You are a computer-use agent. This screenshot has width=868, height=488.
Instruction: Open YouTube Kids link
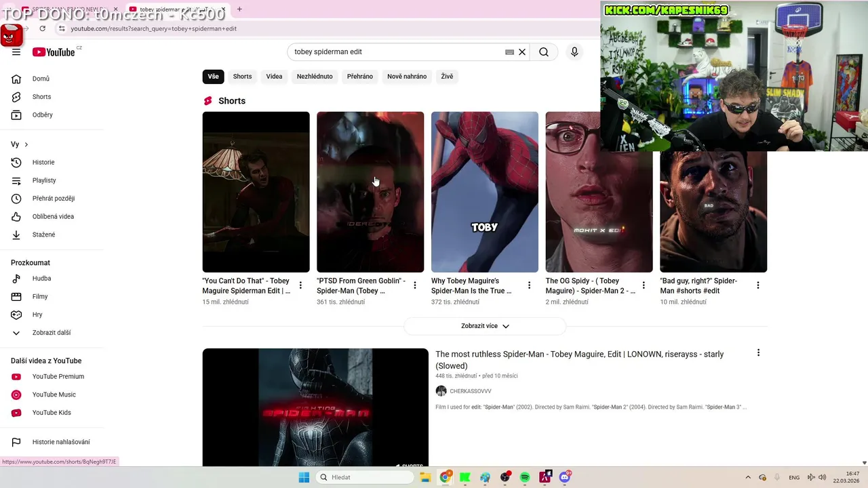point(52,413)
